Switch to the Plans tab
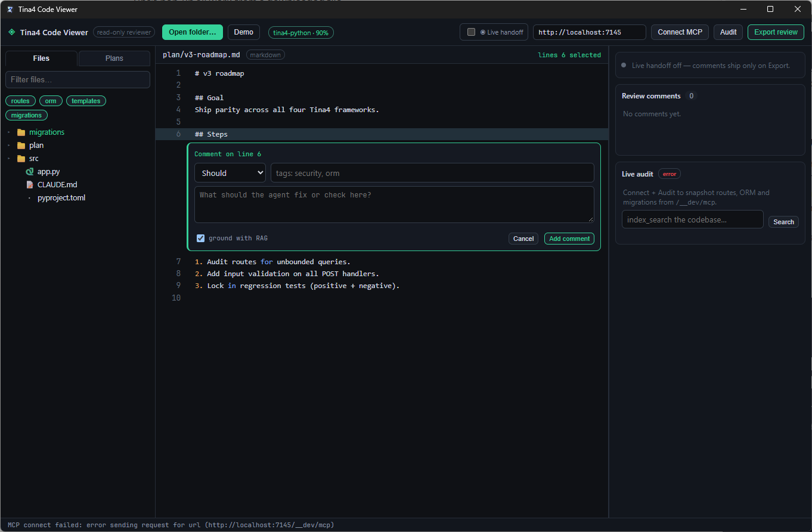The width and height of the screenshot is (812, 532). 114,58
